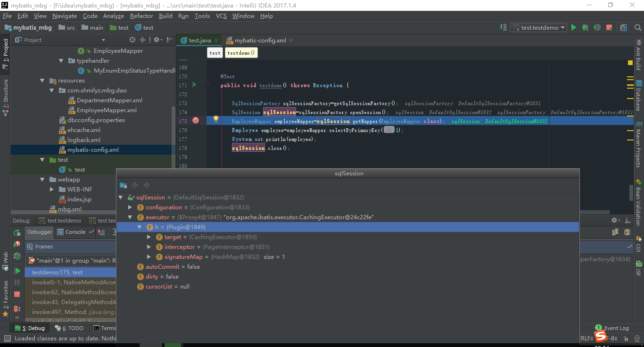Collapse the executor node in sqlSession popup
Screen dimensions: 644x347
pos(130,217)
